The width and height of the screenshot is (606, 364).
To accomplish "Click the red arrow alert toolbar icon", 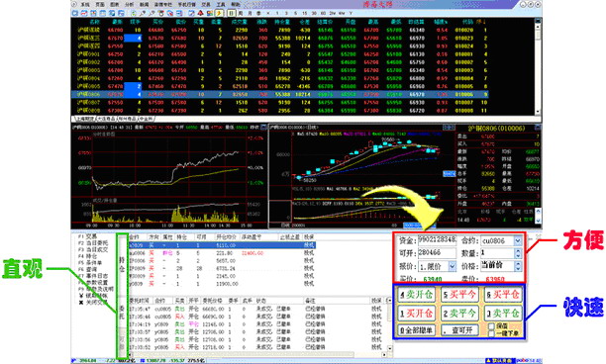I will coord(201,13).
